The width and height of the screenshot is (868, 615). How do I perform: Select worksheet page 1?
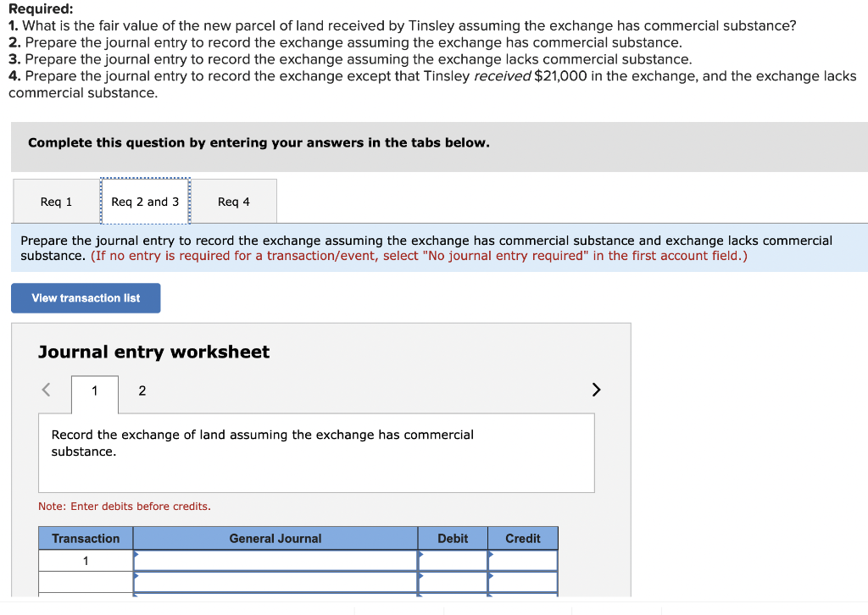94,391
